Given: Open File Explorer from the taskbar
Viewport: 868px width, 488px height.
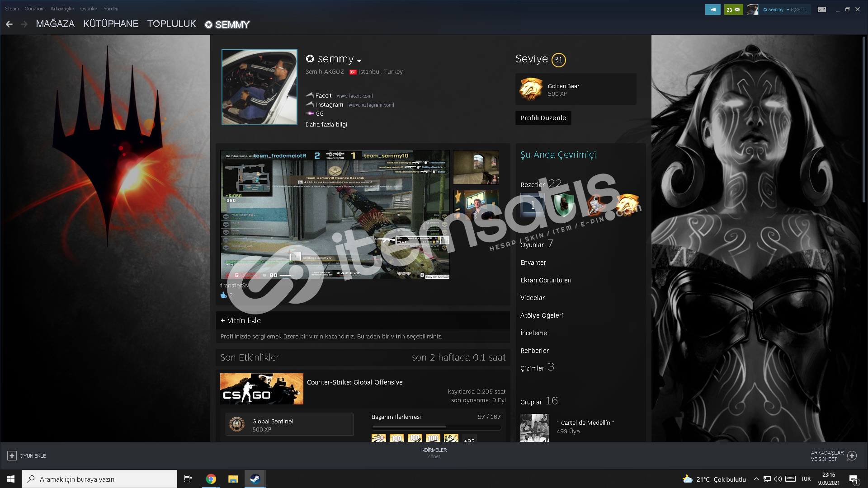Looking at the screenshot, I should coord(233,479).
